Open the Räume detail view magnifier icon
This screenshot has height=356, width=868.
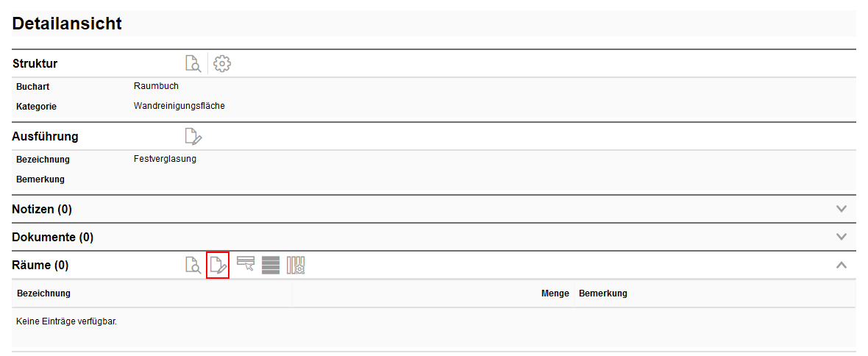[193, 266]
